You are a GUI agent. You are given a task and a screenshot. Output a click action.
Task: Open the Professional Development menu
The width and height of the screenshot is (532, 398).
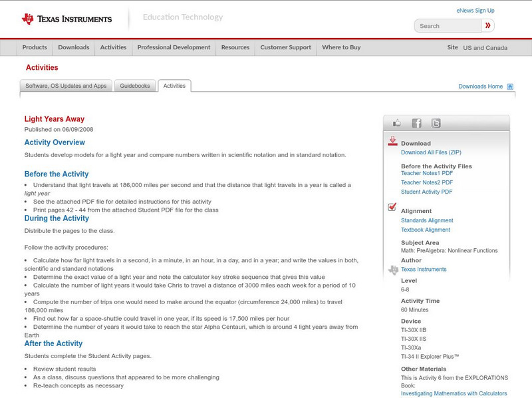[x=174, y=48]
